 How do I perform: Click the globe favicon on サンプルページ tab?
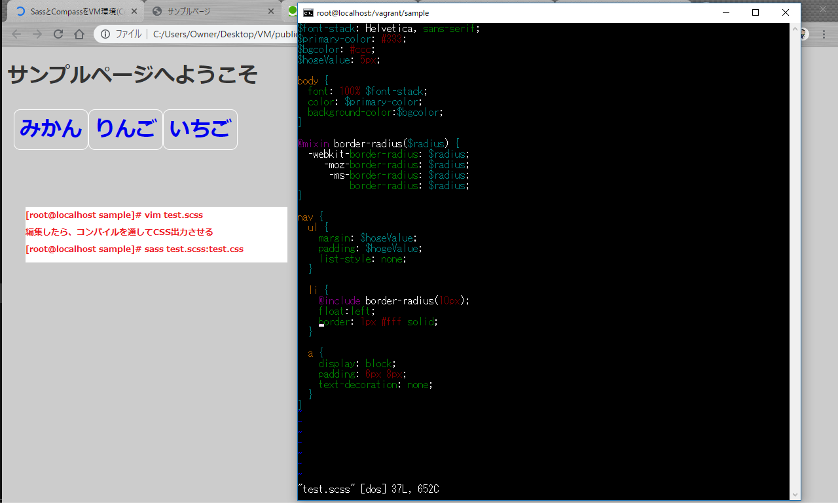tap(157, 11)
